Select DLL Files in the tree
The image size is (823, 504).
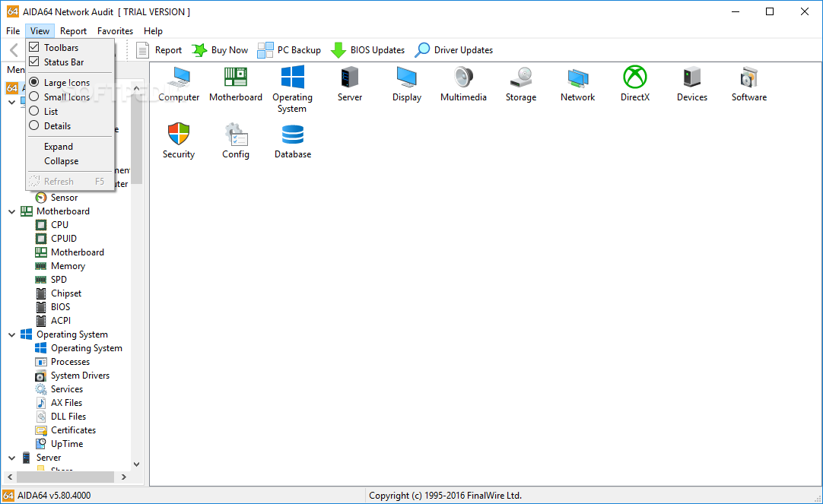click(x=60, y=417)
